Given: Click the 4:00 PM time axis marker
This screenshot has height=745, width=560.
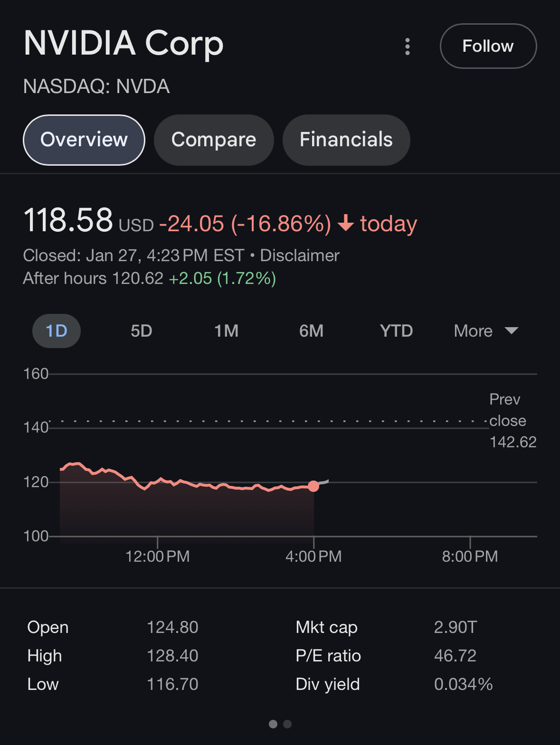Looking at the screenshot, I should pyautogui.click(x=313, y=556).
